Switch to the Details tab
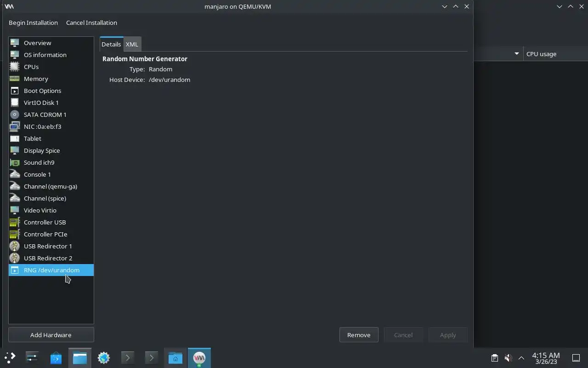This screenshot has width=588, height=368. pos(111,44)
